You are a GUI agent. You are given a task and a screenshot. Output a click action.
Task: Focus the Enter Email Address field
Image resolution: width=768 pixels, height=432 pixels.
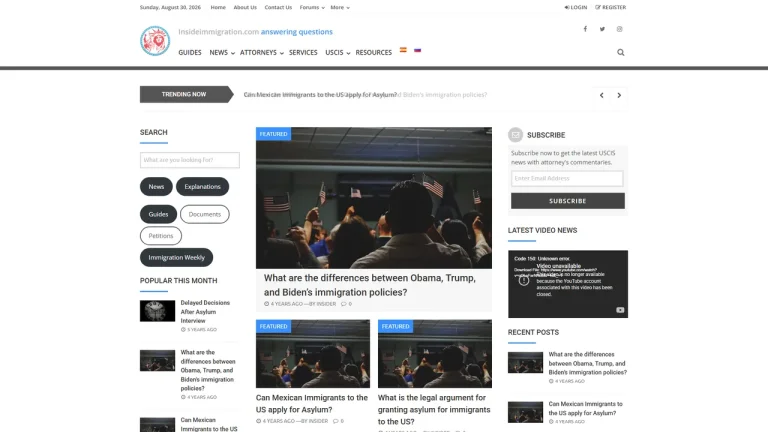[567, 178]
